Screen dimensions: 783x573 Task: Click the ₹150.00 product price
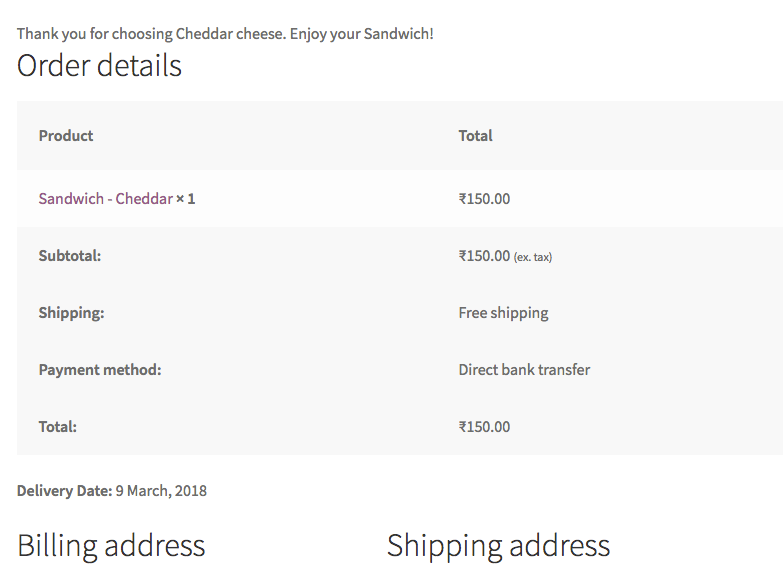(x=484, y=199)
